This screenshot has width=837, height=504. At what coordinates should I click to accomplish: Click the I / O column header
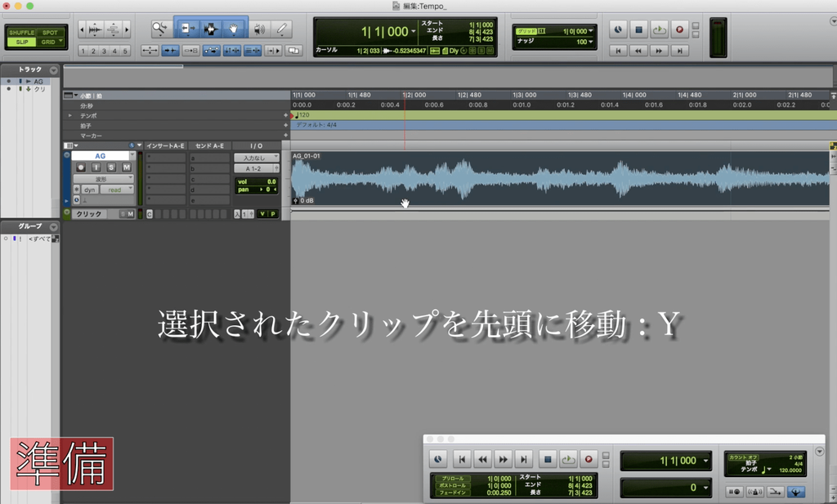tap(256, 145)
